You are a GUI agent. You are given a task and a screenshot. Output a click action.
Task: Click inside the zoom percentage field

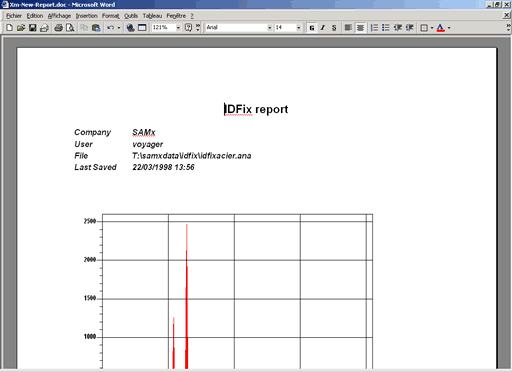(163, 28)
